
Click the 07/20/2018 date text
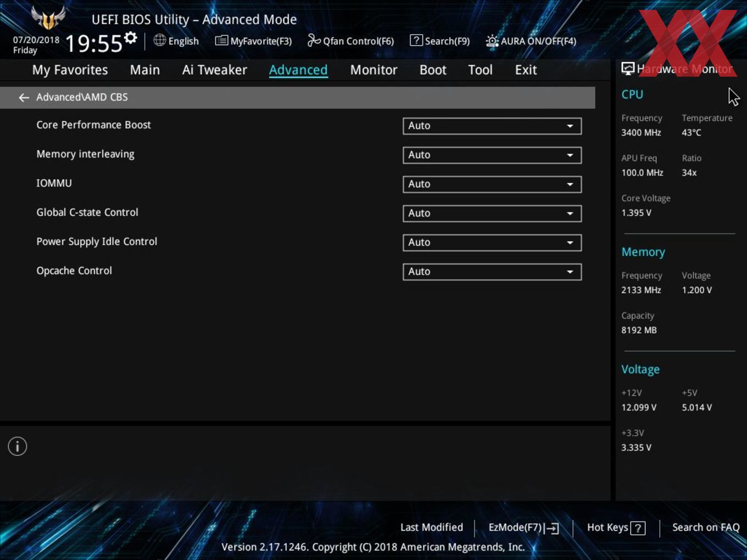36,40
